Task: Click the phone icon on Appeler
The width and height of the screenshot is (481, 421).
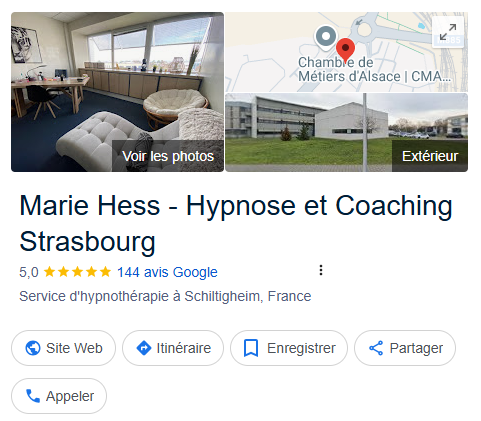Action: point(33,396)
